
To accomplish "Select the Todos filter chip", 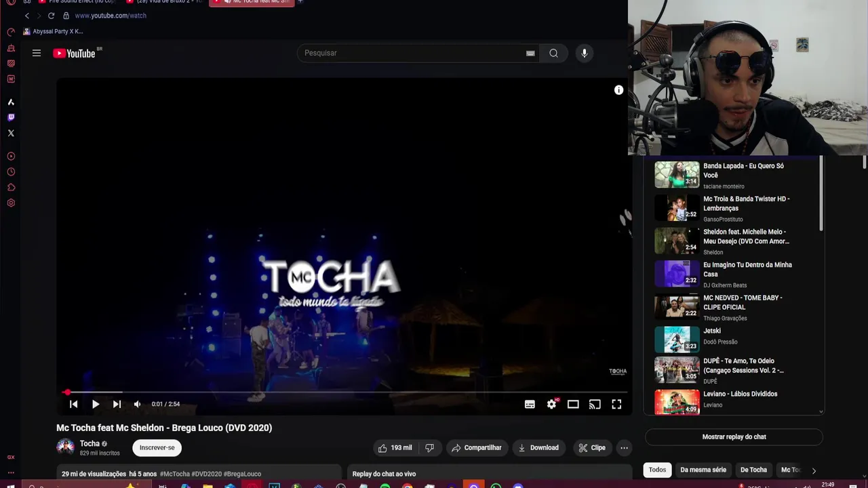I will pos(657,470).
